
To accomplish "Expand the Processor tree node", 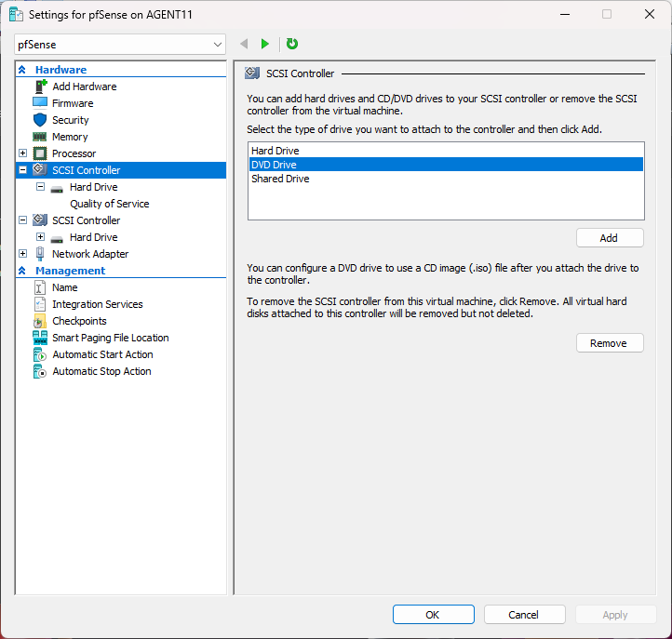I will 23,153.
